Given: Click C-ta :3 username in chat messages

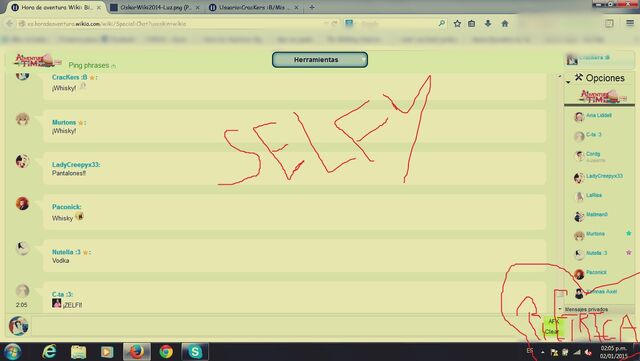Looking at the screenshot, I should [62, 294].
